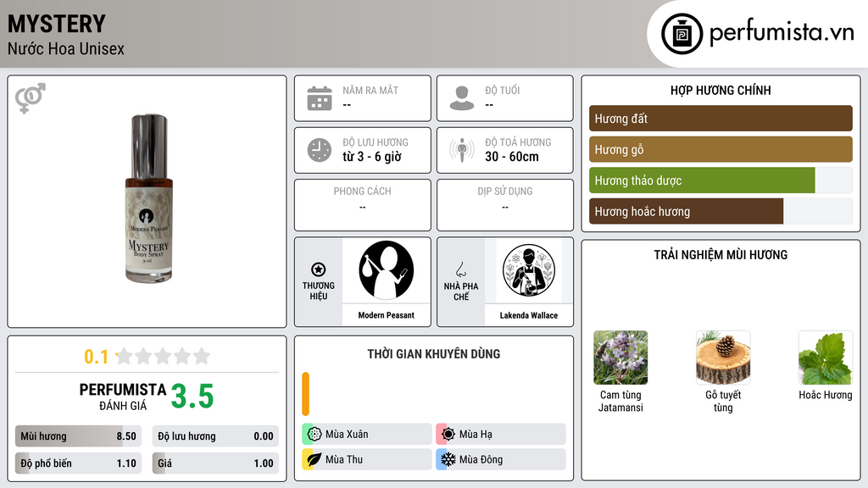Click the '30 - 60cm' sillage value
The height and width of the screenshot is (488, 868).
tap(511, 157)
